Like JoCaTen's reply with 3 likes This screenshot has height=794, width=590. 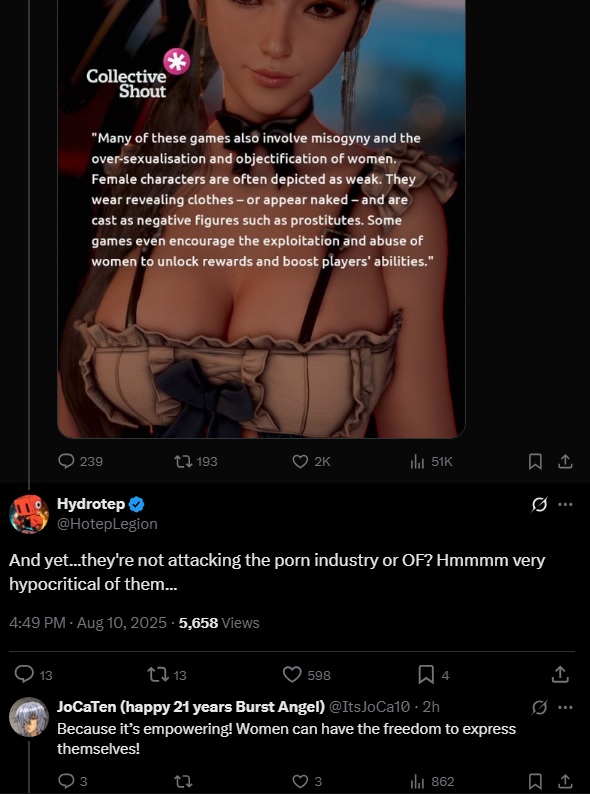(x=307, y=781)
